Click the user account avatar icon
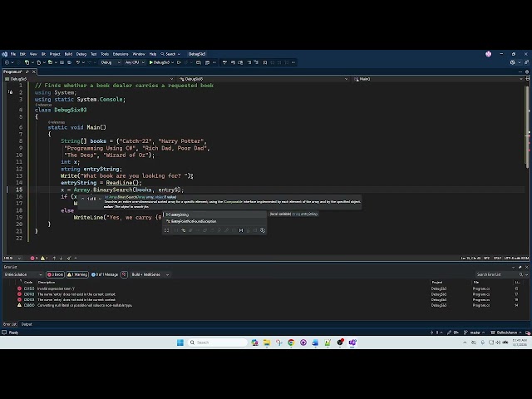 coord(488,54)
